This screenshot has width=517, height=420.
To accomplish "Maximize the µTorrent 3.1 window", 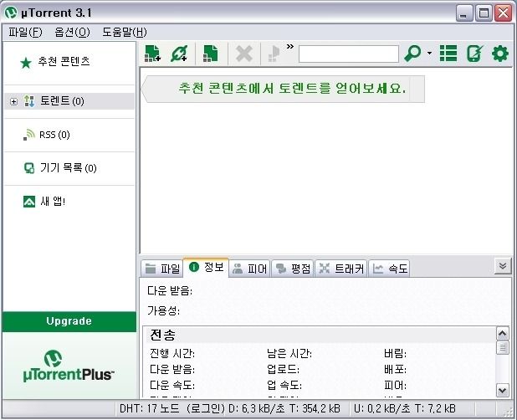I will pyautogui.click(x=484, y=13).
